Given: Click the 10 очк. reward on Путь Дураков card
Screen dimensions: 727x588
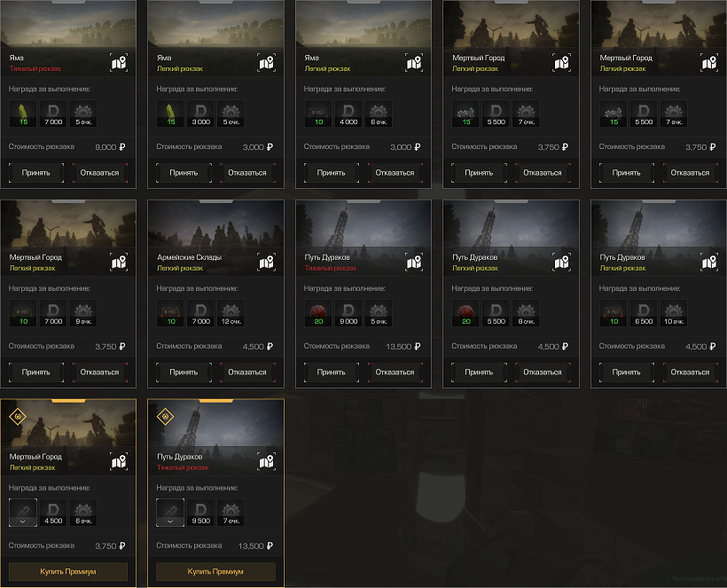Looking at the screenshot, I should point(674,313).
